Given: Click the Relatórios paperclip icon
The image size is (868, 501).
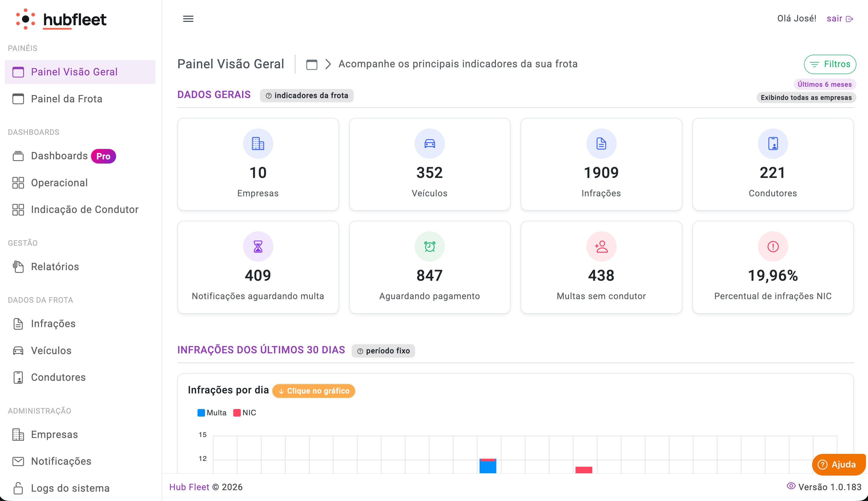Looking at the screenshot, I should click(x=18, y=267).
